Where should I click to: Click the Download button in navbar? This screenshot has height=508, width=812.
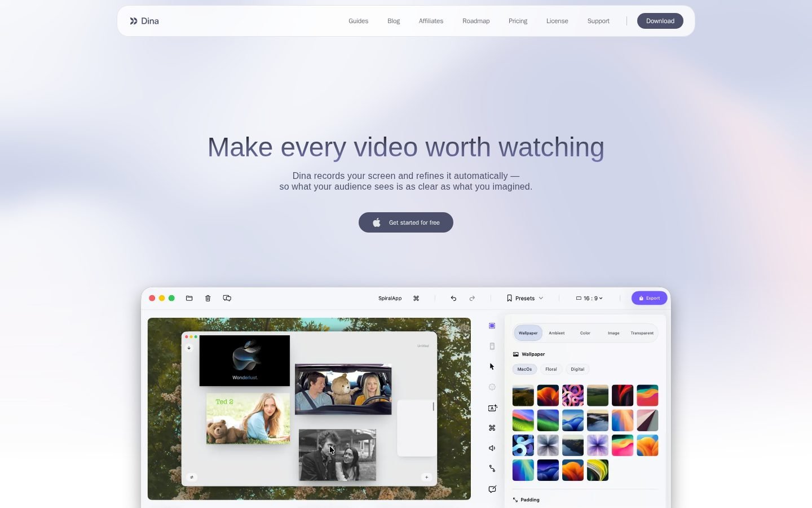[660, 21]
